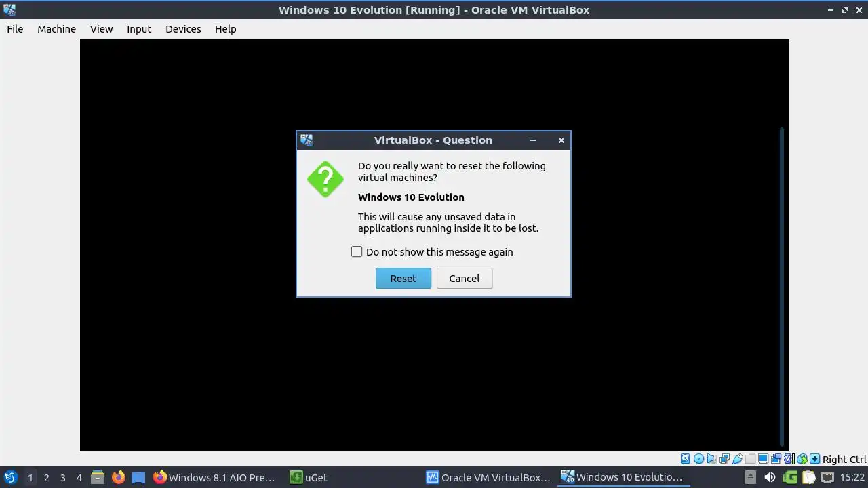Switch to workspace 1
The width and height of the screenshot is (868, 488).
[x=30, y=477]
